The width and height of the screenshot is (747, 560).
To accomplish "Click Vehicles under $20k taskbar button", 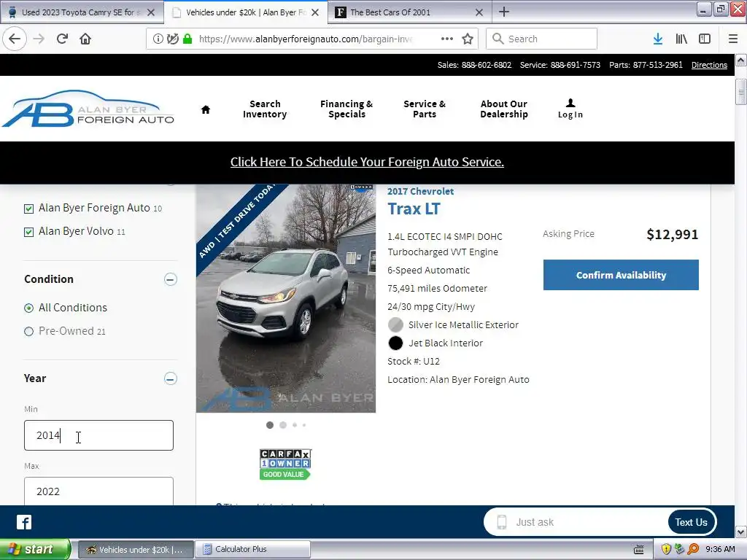I will point(136,550).
